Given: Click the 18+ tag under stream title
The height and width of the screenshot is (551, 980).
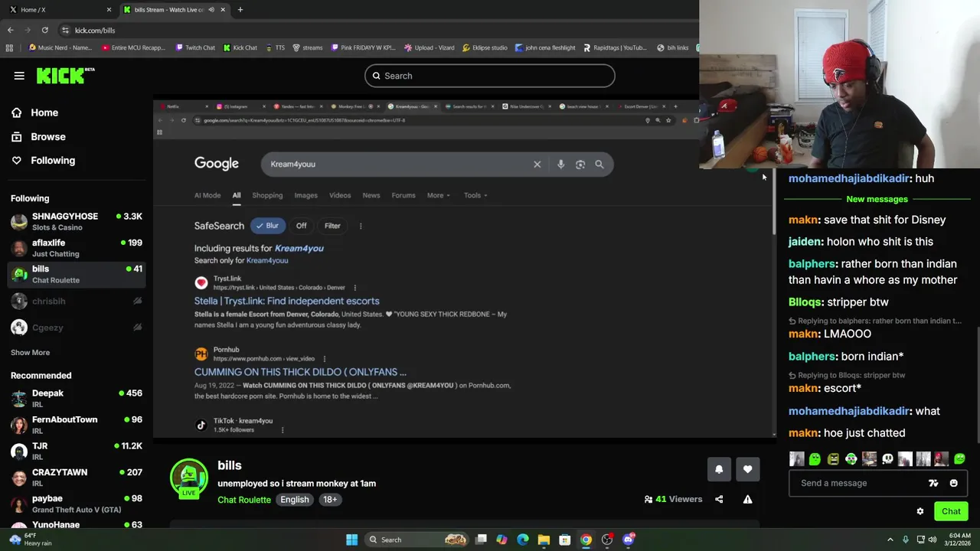Looking at the screenshot, I should (x=330, y=500).
